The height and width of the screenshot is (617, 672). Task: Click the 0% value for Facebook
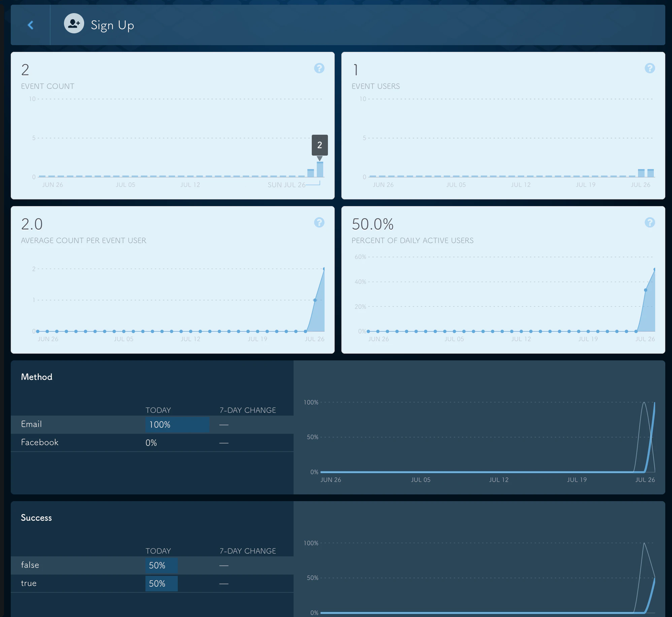pyautogui.click(x=151, y=443)
